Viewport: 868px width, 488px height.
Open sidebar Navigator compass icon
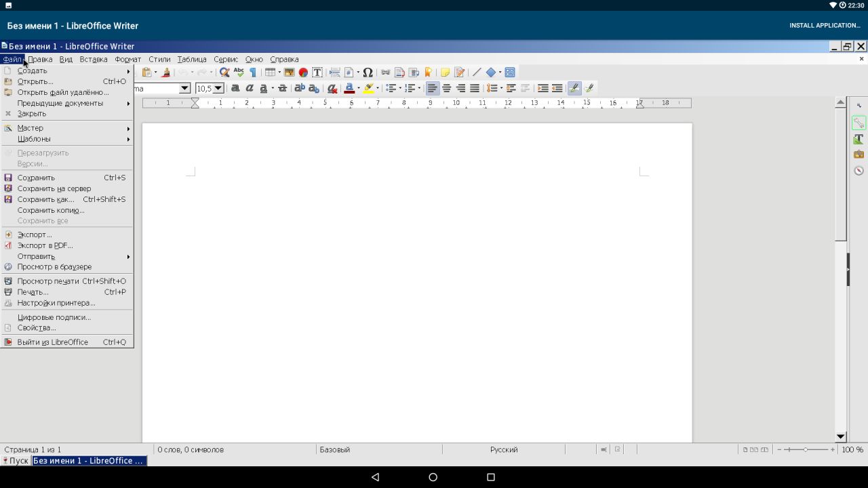pyautogui.click(x=859, y=171)
